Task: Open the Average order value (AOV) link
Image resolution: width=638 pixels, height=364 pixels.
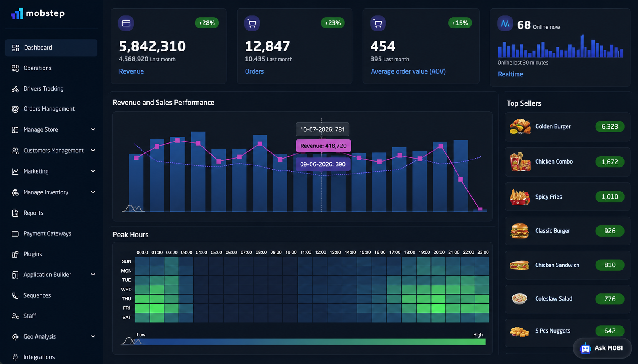Action: (x=408, y=71)
